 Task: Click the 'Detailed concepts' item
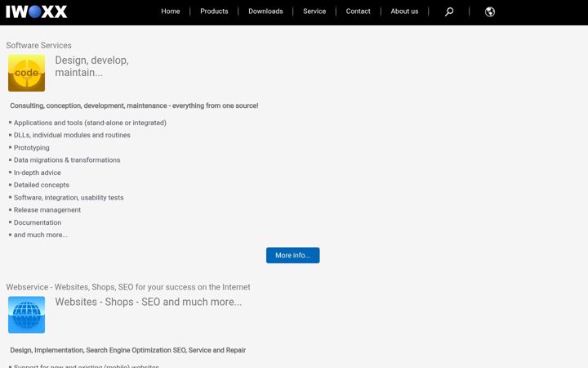42,185
